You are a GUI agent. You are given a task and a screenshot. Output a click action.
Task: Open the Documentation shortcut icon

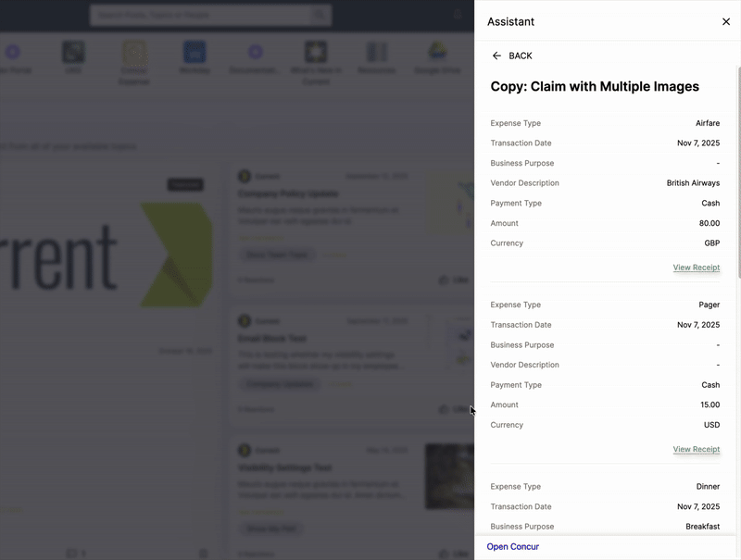point(256,53)
